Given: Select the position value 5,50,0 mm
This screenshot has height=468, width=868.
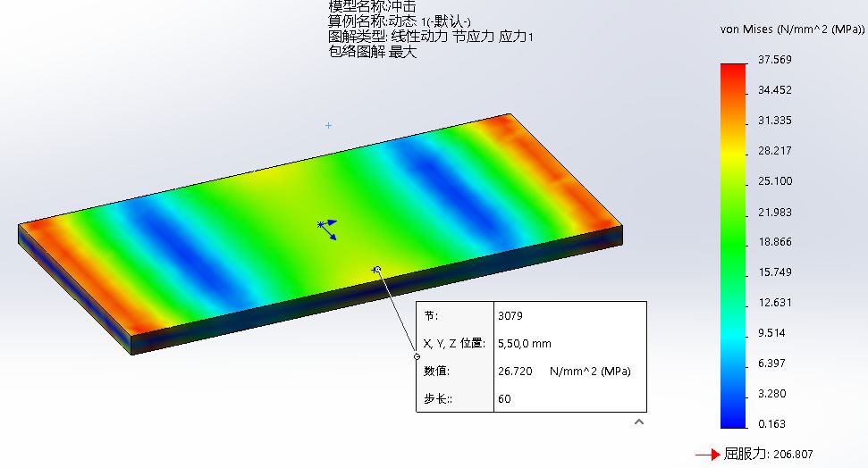Looking at the screenshot, I should 524,344.
